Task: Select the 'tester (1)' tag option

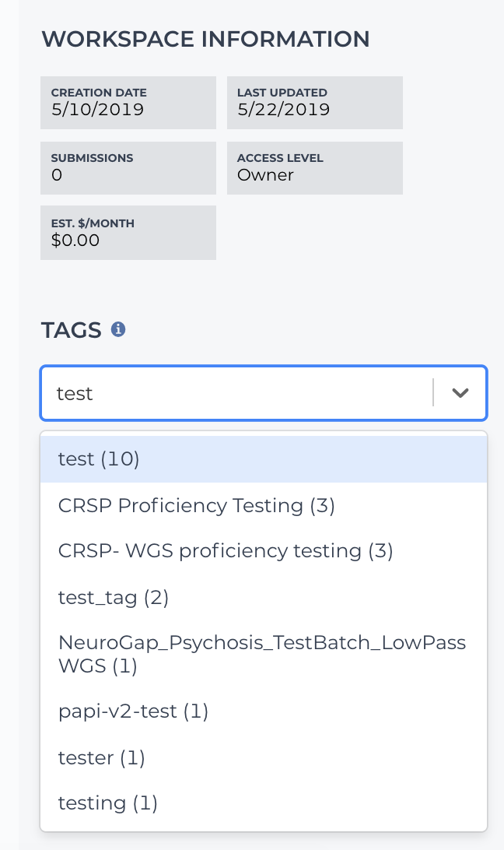Action: point(264,757)
